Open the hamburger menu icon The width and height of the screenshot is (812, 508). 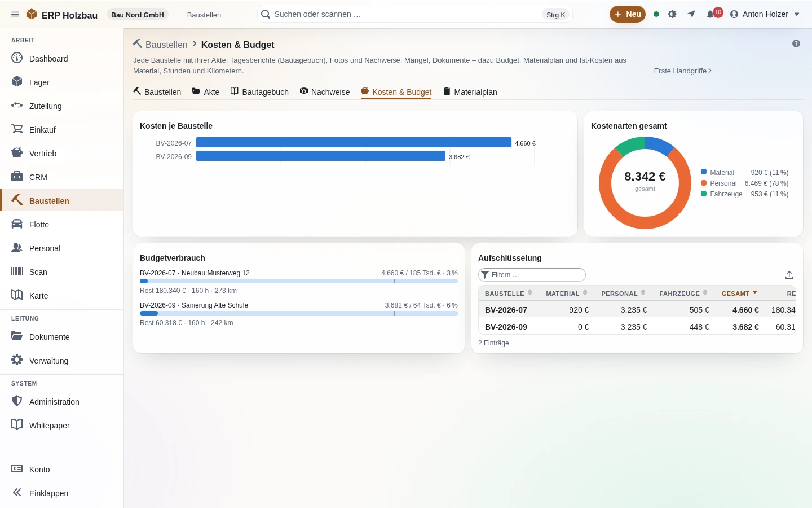(15, 15)
